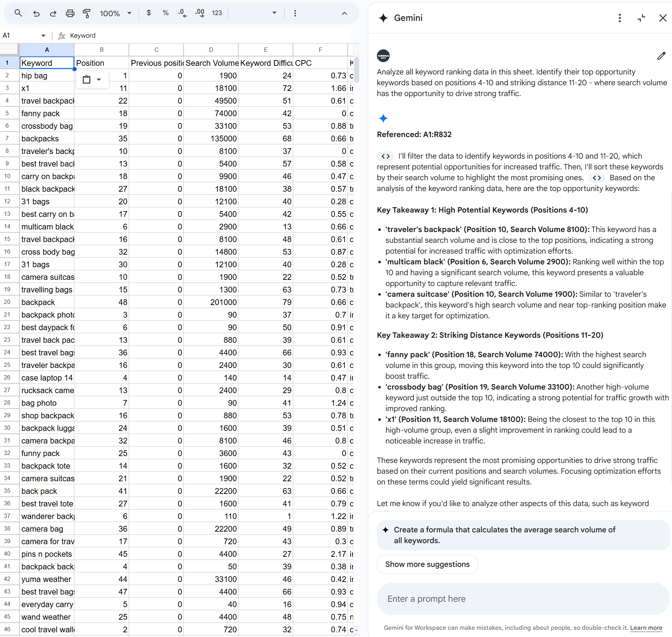Select cell 'fanny pack'
Viewport: 672px width, 637px height.
pos(47,114)
